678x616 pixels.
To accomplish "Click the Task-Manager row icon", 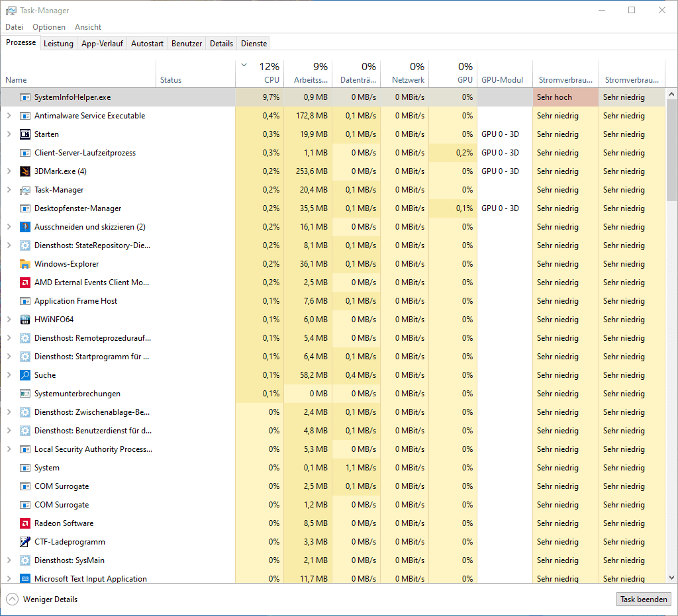I will tap(25, 190).
